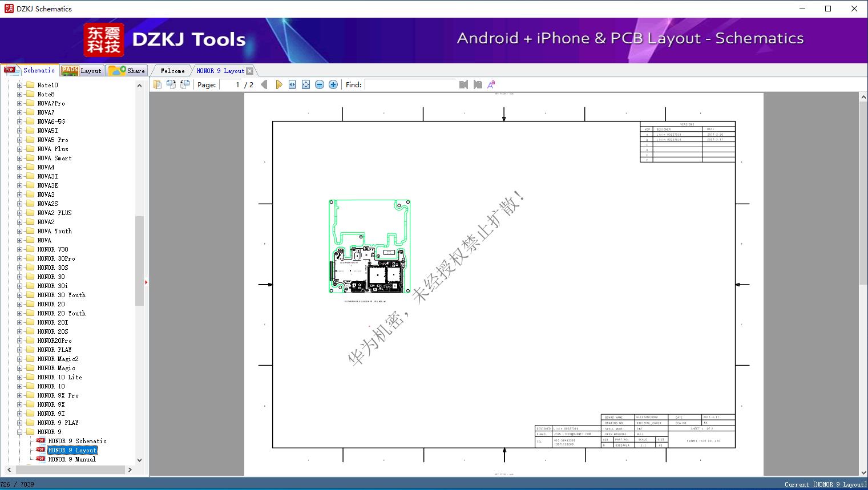Image resolution: width=868 pixels, height=490 pixels.
Task: Zoom out of the layout page
Action: (320, 84)
